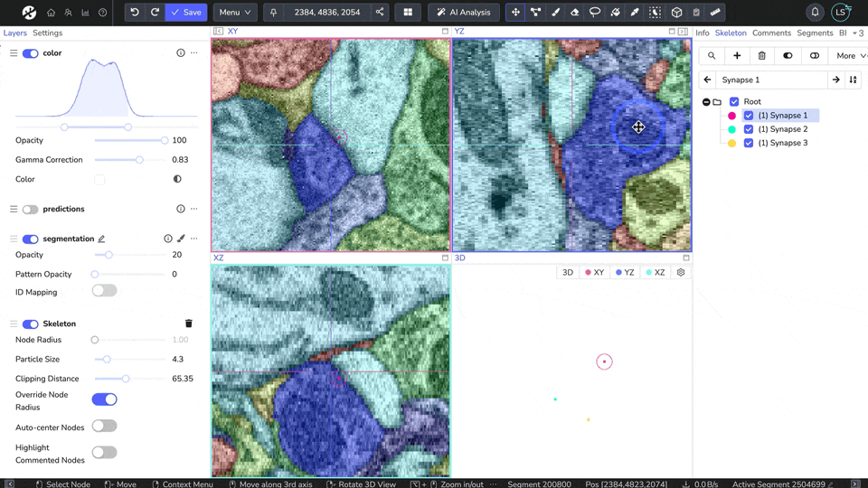
Task: Switch to the Comments tab
Action: (x=771, y=33)
